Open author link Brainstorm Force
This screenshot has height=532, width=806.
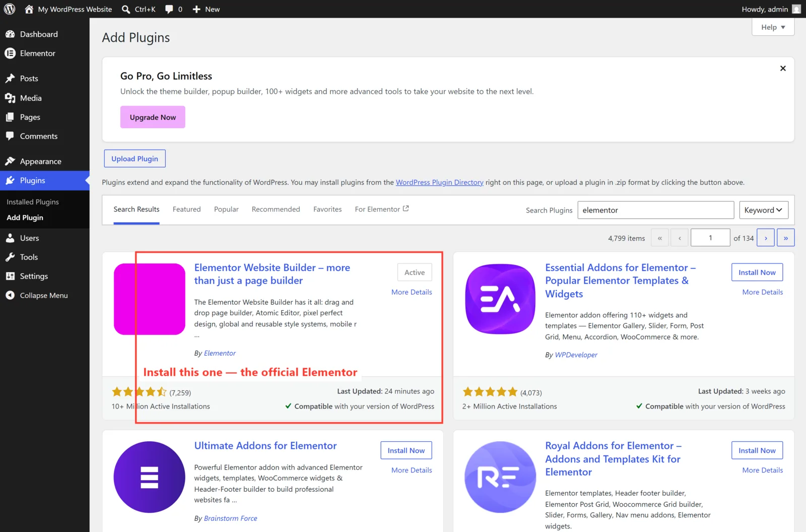coord(230,518)
